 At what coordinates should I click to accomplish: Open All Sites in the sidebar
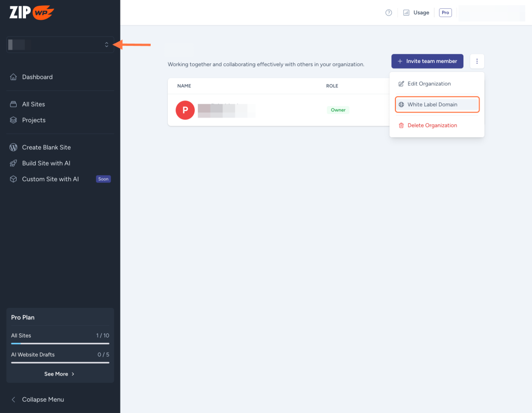pos(33,105)
